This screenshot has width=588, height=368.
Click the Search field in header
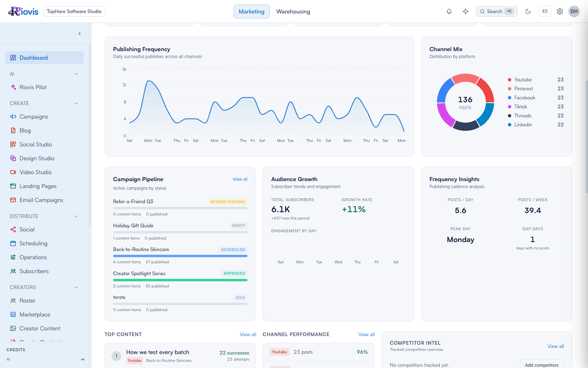click(x=497, y=11)
